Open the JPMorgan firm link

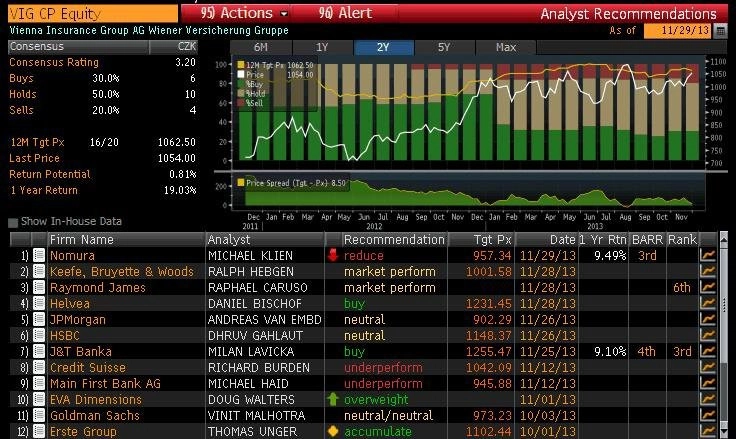pyautogui.click(x=78, y=320)
